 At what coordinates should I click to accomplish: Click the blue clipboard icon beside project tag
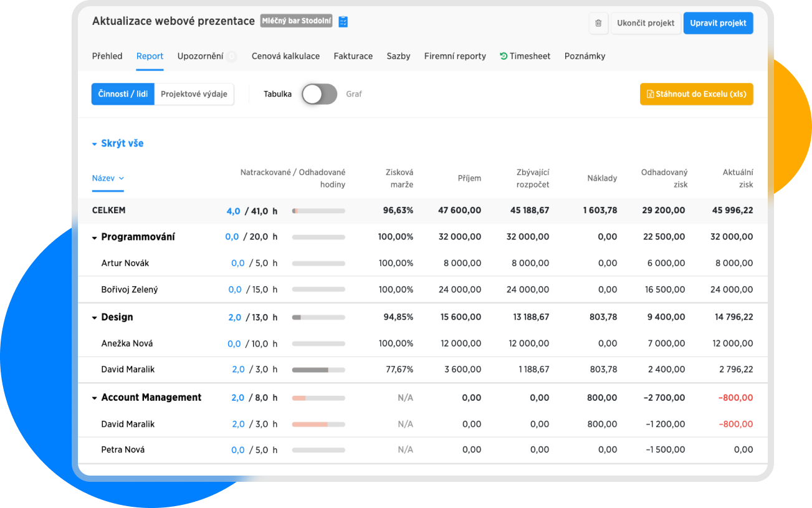coord(343,22)
